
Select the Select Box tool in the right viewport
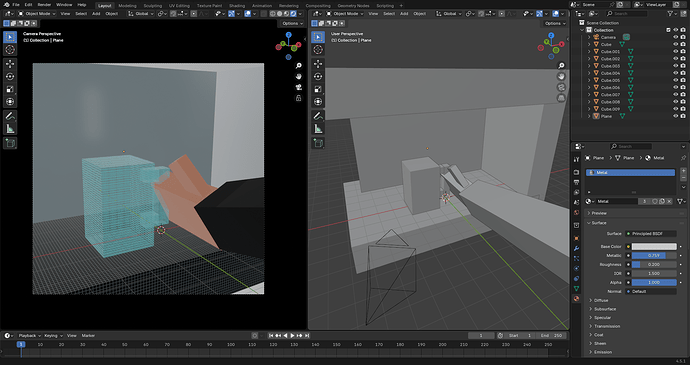[318, 37]
